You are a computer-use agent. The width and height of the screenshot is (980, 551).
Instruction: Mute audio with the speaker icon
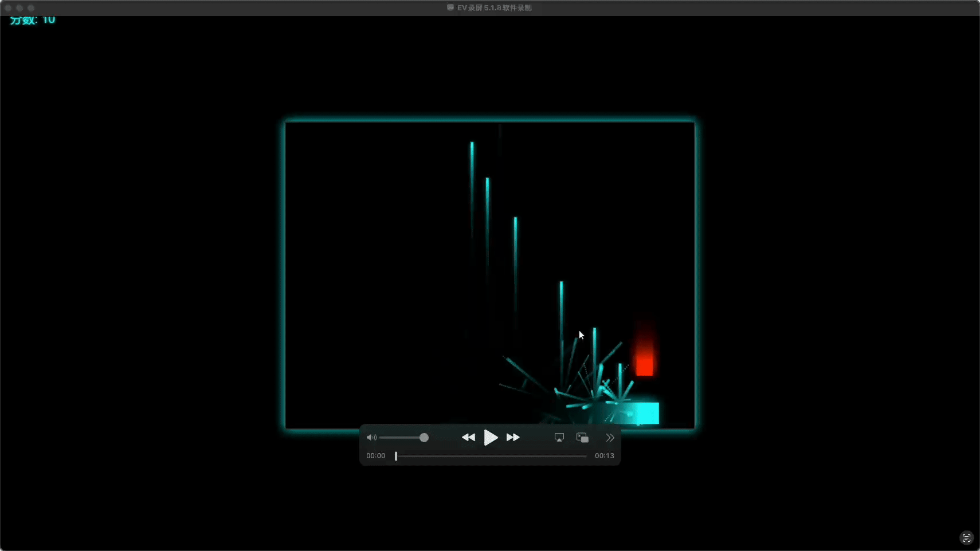tap(371, 438)
